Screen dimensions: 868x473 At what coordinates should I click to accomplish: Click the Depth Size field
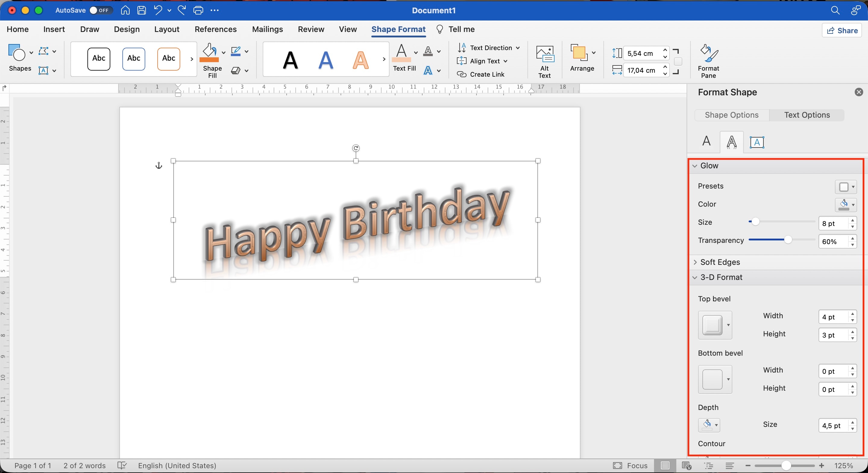pos(834,425)
